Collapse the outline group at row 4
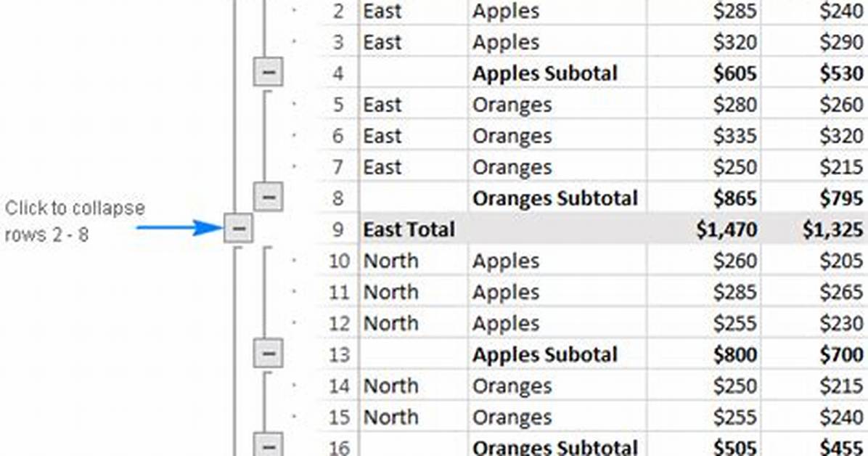The width and height of the screenshot is (868, 456). 269,72
